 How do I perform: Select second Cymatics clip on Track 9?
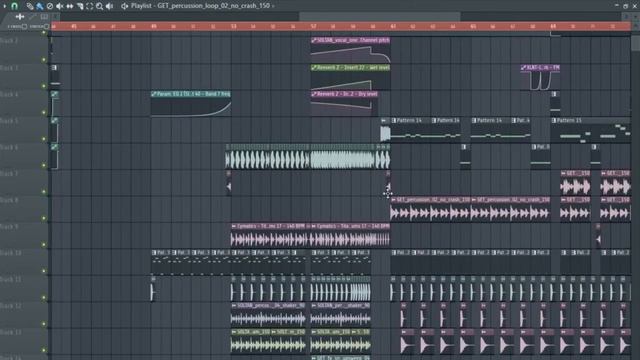(350, 236)
